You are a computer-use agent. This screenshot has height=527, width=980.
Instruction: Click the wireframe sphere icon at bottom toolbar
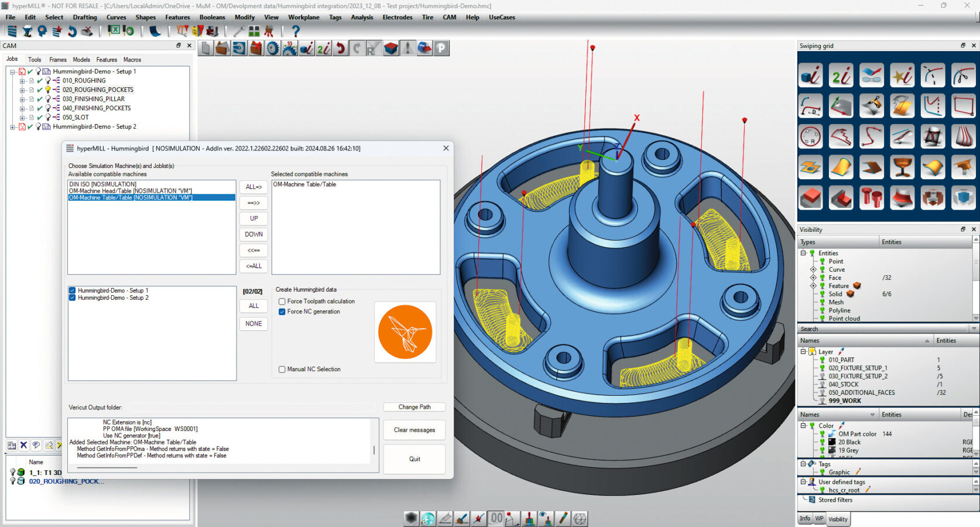(x=578, y=518)
